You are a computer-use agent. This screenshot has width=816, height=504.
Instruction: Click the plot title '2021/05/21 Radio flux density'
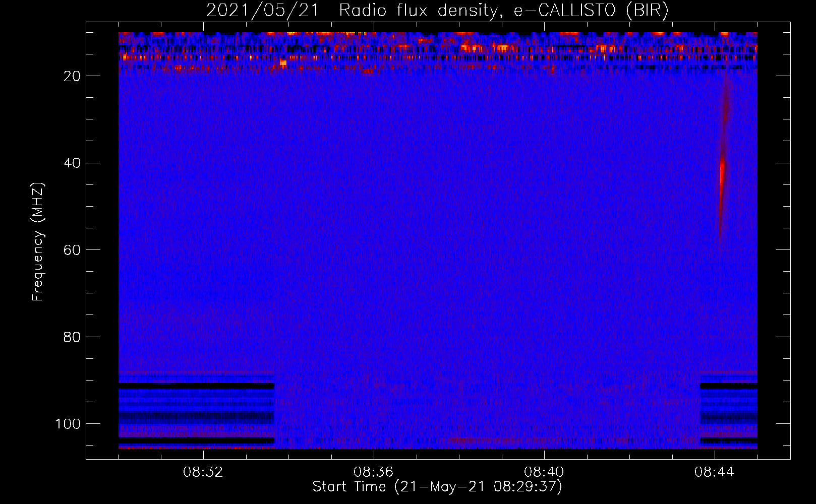pyautogui.click(x=437, y=11)
